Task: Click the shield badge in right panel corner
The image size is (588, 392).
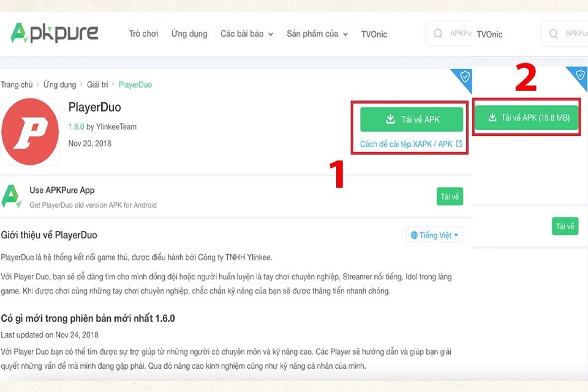Action: [580, 75]
